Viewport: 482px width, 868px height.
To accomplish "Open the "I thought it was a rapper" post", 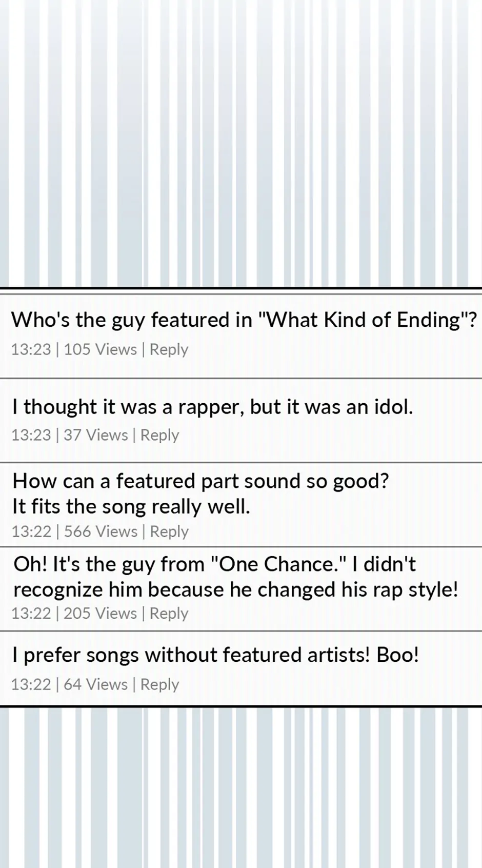I will (x=212, y=407).
